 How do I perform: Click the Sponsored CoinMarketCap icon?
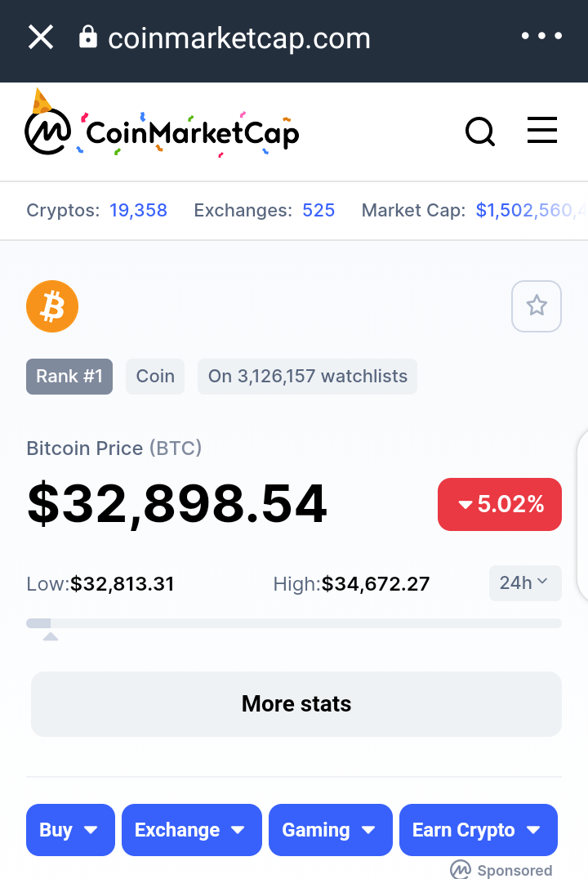[x=461, y=869]
